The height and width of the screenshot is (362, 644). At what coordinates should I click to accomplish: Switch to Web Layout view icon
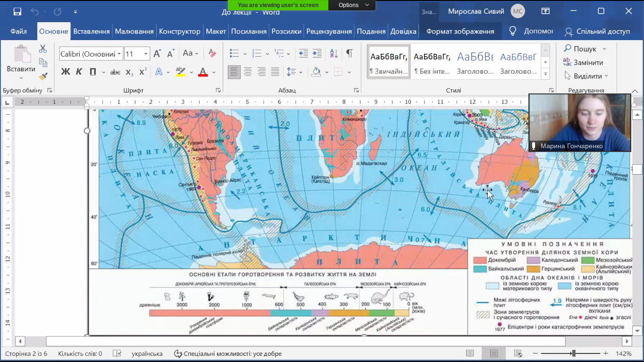[x=518, y=354]
